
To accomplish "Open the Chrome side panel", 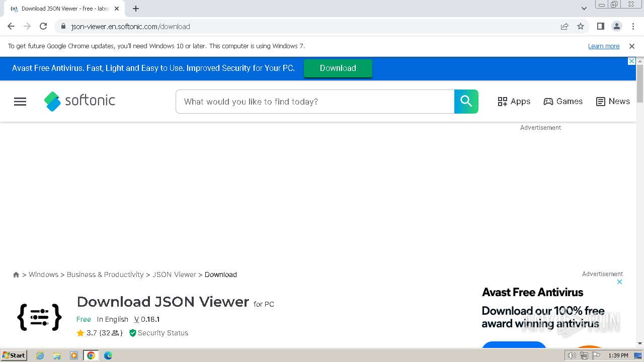I will point(600,26).
